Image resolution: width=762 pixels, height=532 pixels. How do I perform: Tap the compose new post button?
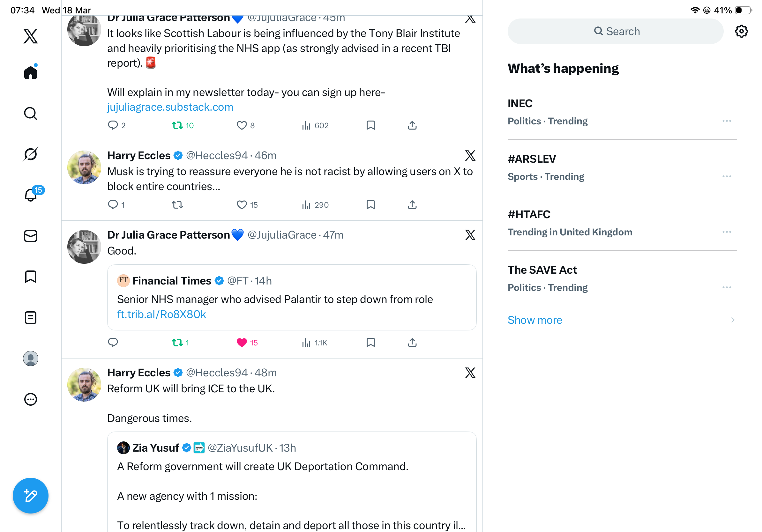click(31, 496)
